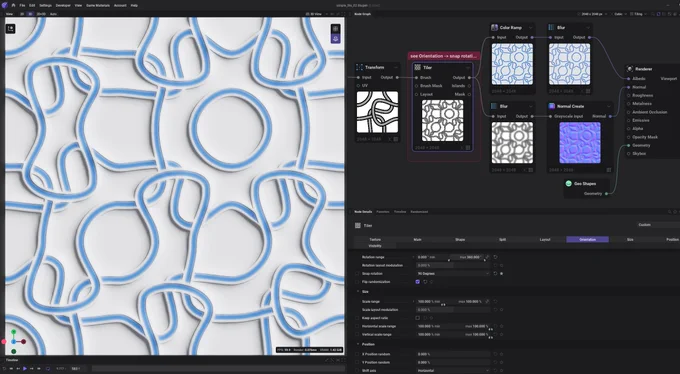Enable the Snap rotation expose checkbox

(x=357, y=274)
